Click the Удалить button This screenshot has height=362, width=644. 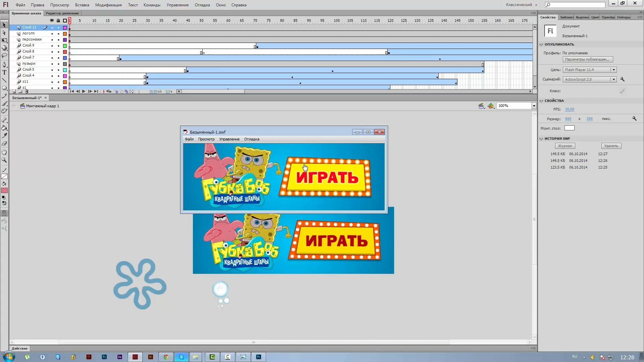[611, 146]
